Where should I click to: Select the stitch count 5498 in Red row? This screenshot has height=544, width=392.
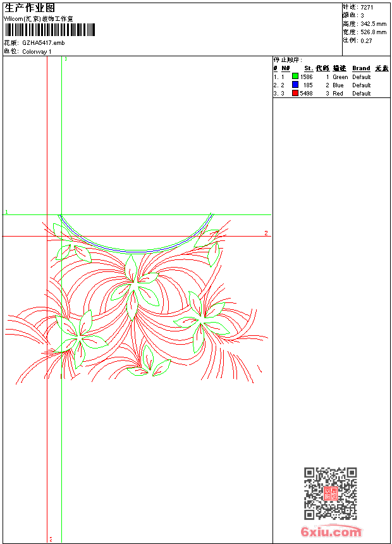pos(306,94)
